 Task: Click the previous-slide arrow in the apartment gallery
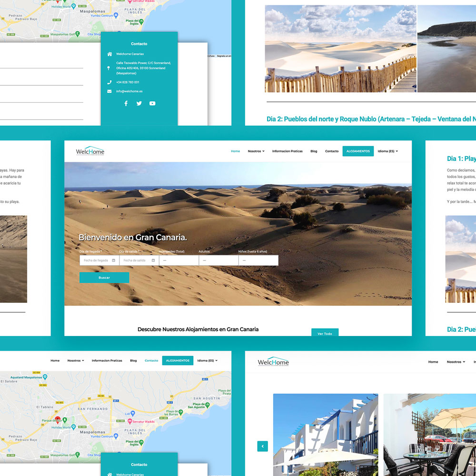coord(263,446)
